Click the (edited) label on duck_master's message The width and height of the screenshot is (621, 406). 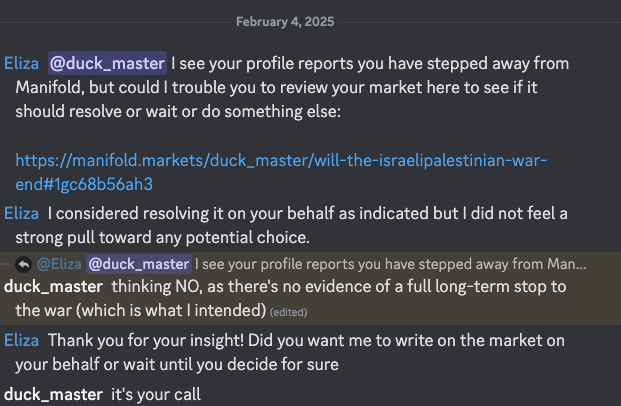pos(288,313)
